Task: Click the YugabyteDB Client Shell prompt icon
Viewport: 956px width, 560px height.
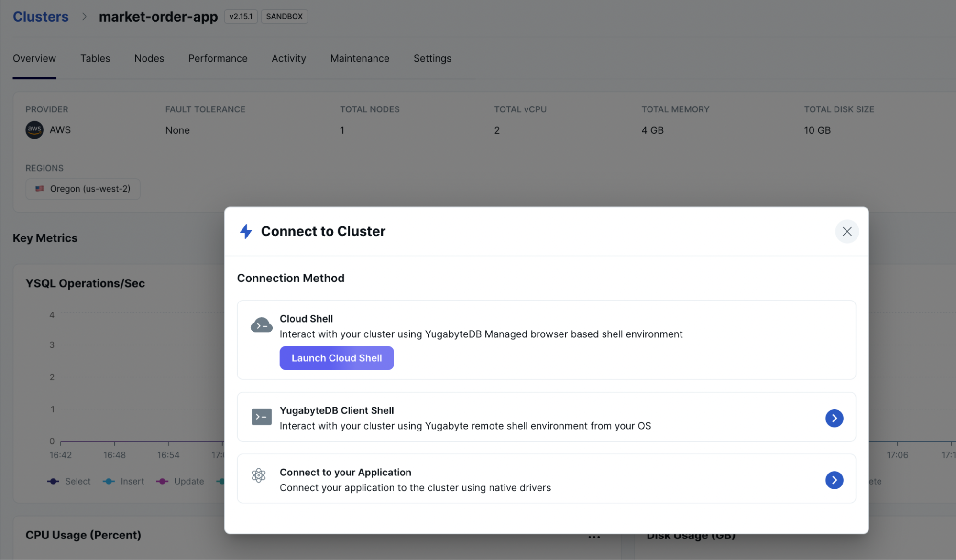Action: [262, 417]
